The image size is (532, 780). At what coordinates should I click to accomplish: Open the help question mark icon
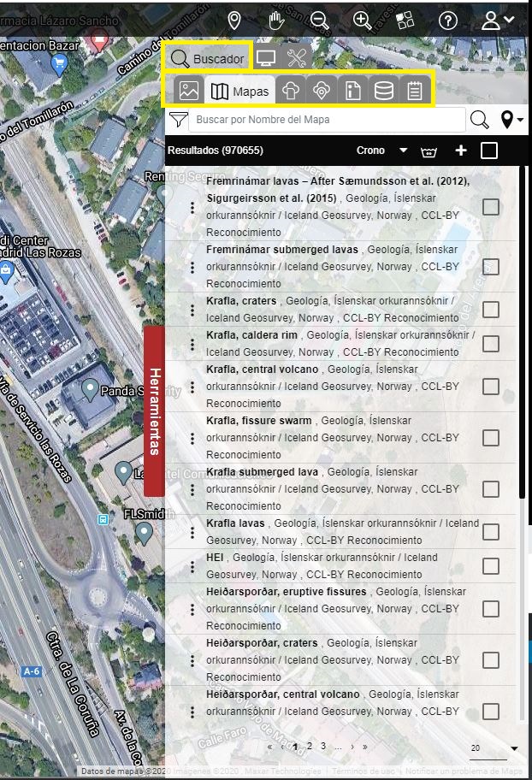tap(448, 21)
